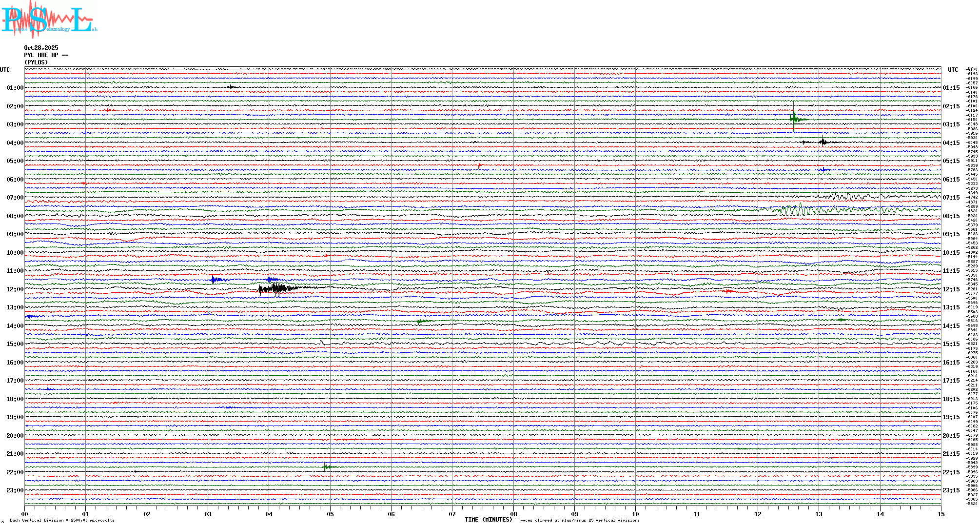Click the 03:15 label on right side
Viewport: 980px width, 527px height.
tap(951, 124)
